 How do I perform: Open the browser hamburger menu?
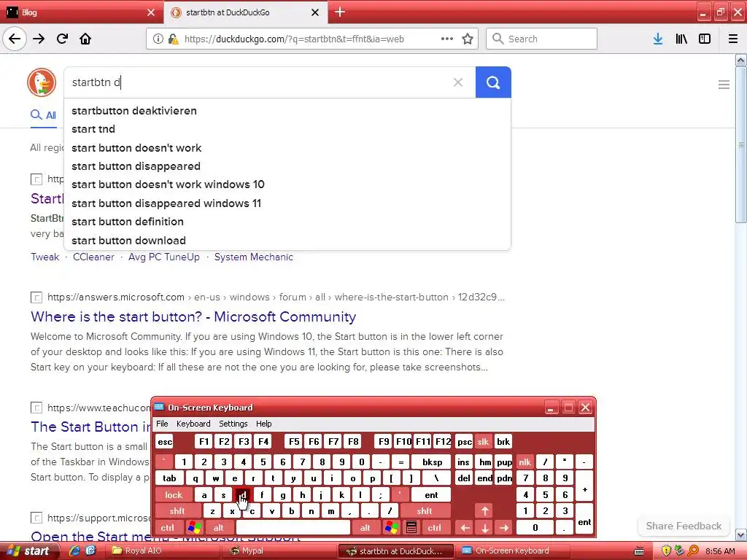click(732, 39)
